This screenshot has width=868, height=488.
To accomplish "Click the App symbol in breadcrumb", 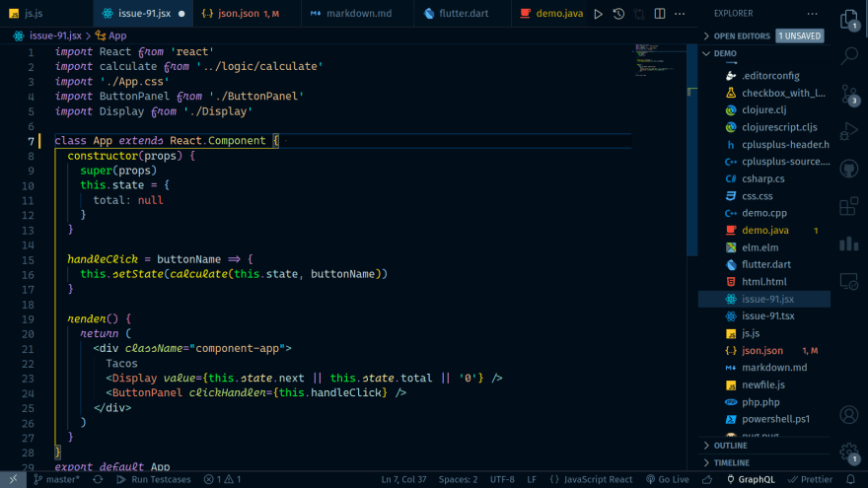I will point(117,35).
